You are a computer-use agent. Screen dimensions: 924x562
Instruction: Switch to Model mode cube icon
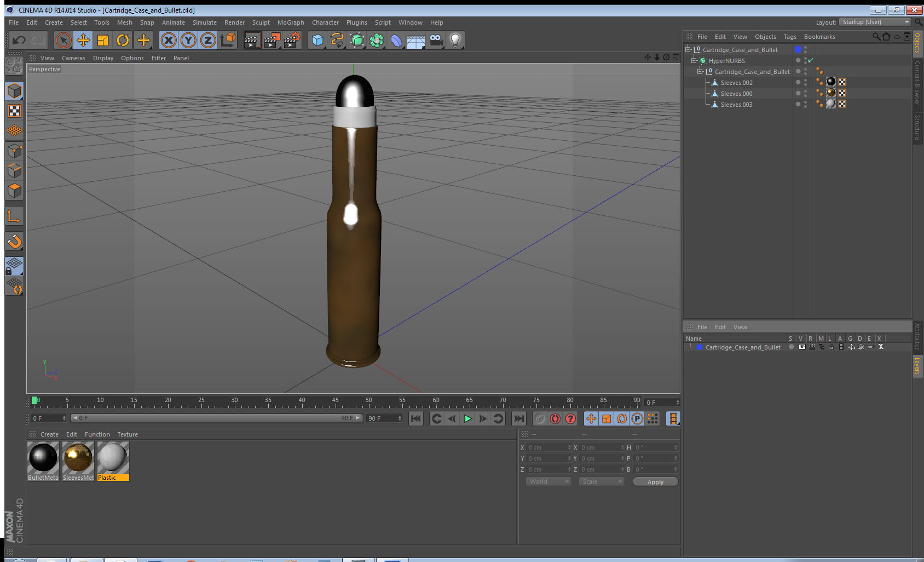coord(14,91)
